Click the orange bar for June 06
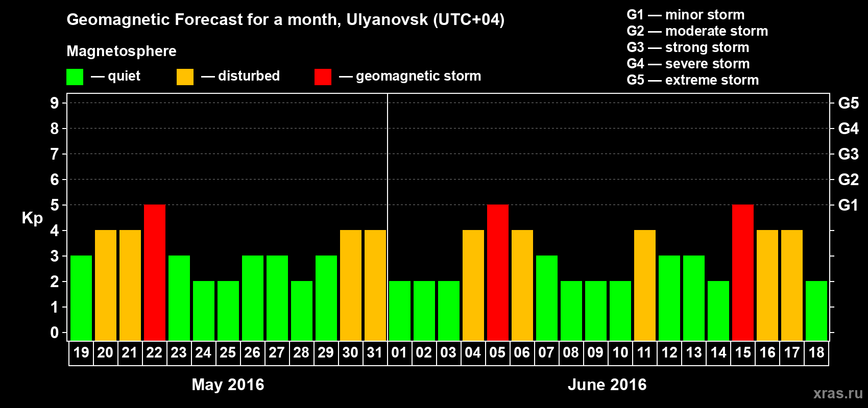Image resolution: width=868 pixels, height=408 pixels. pos(522,285)
